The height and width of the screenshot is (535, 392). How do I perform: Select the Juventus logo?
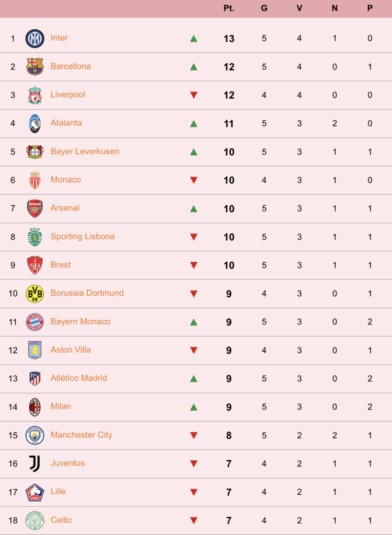35,464
